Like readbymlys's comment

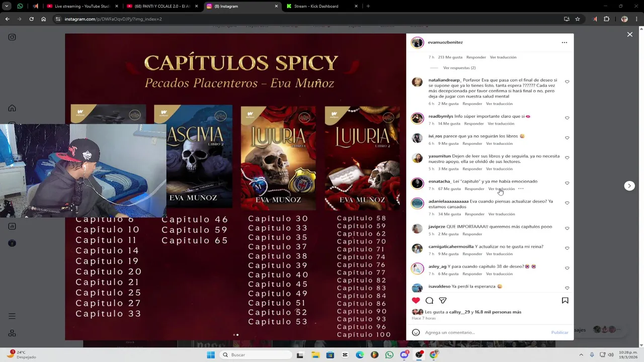[567, 118]
